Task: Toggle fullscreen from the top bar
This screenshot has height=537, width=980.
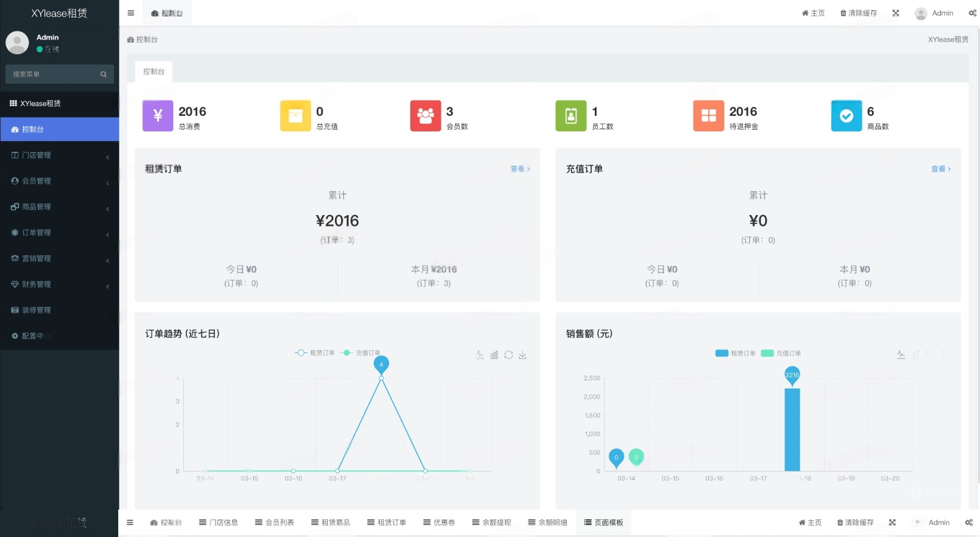Action: coord(896,13)
